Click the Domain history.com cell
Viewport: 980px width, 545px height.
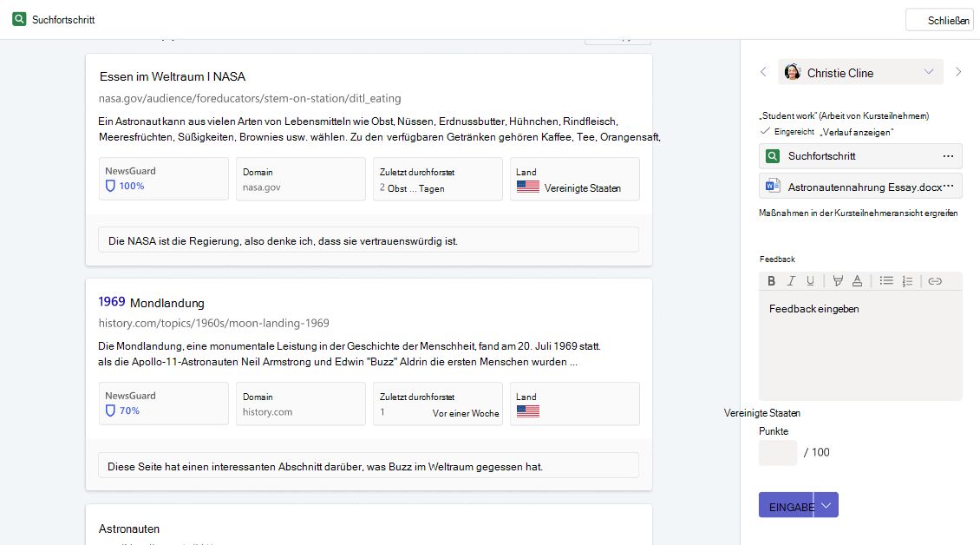pyautogui.click(x=301, y=404)
